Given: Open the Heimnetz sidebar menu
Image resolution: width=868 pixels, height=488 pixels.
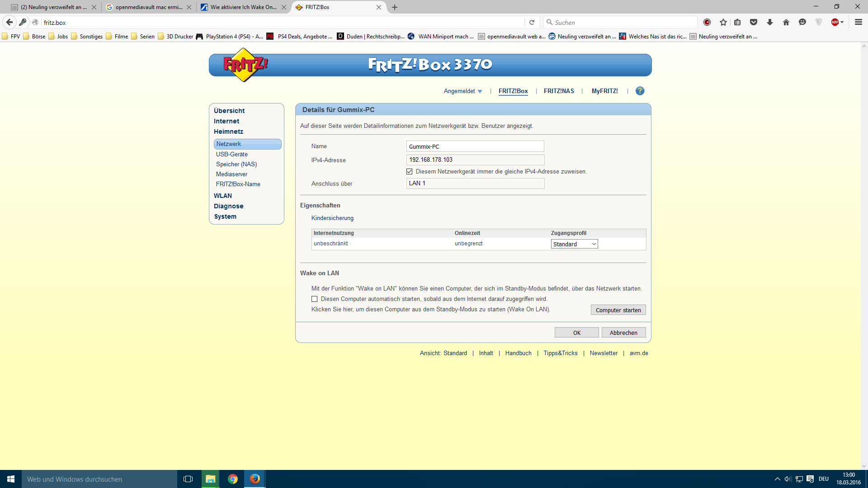Looking at the screenshot, I should (x=228, y=131).
